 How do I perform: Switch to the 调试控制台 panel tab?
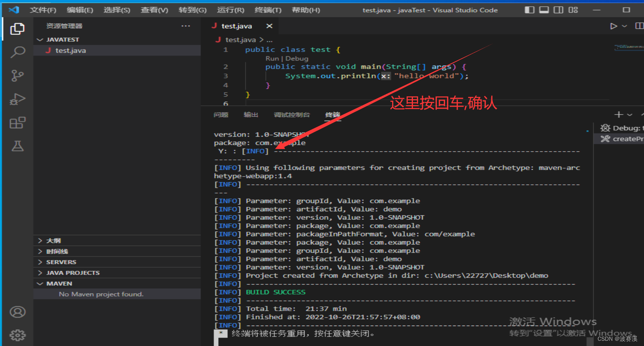pyautogui.click(x=291, y=115)
